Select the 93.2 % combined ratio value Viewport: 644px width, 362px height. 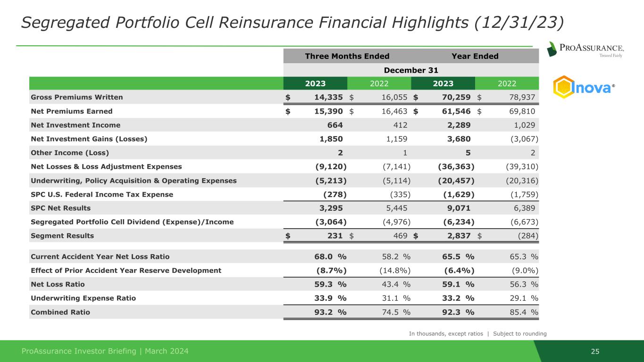[x=331, y=312]
